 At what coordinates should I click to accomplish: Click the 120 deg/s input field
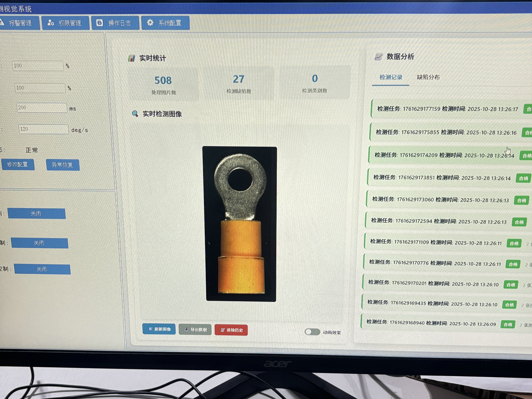pos(43,129)
